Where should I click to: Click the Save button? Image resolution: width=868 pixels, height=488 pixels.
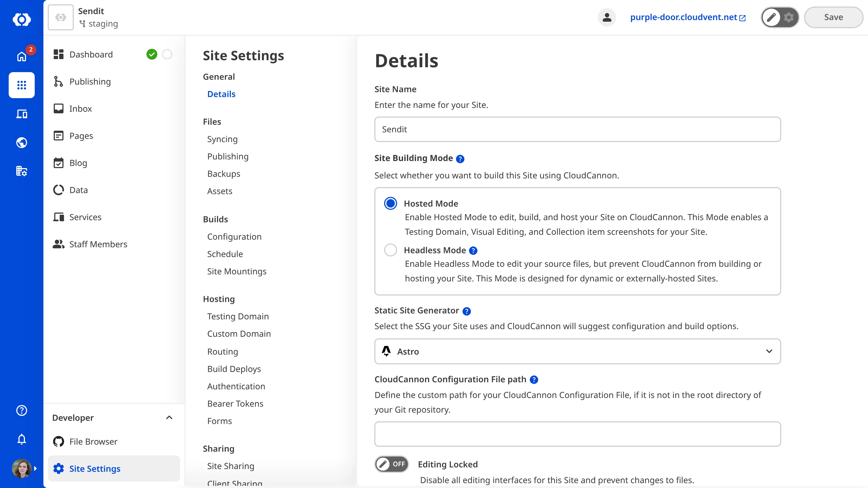[x=833, y=17]
